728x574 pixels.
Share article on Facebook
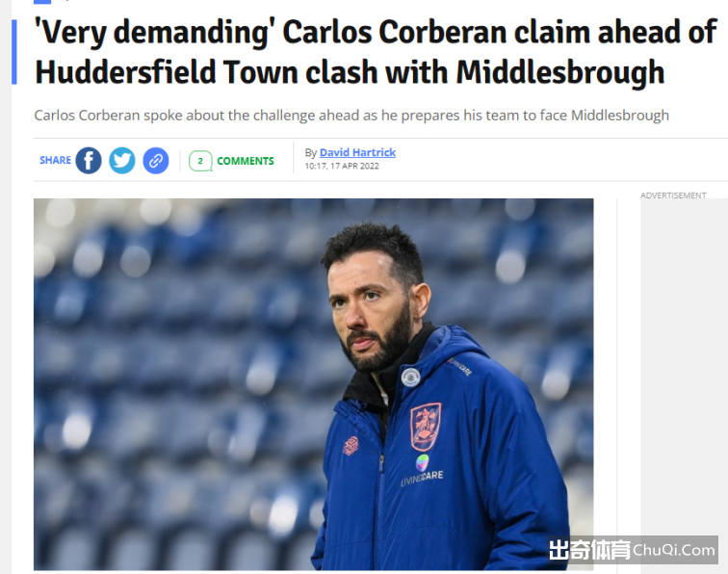89,161
